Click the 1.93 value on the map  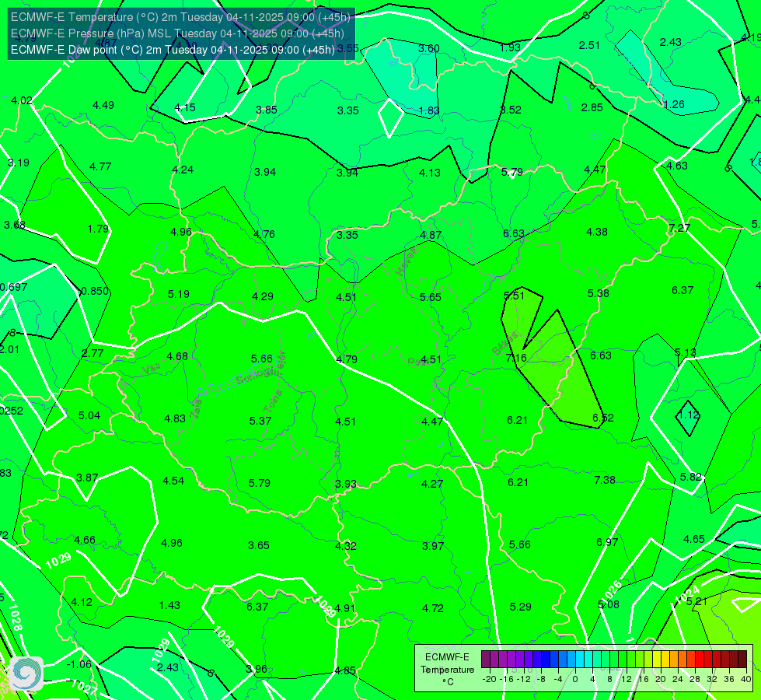[x=510, y=47]
